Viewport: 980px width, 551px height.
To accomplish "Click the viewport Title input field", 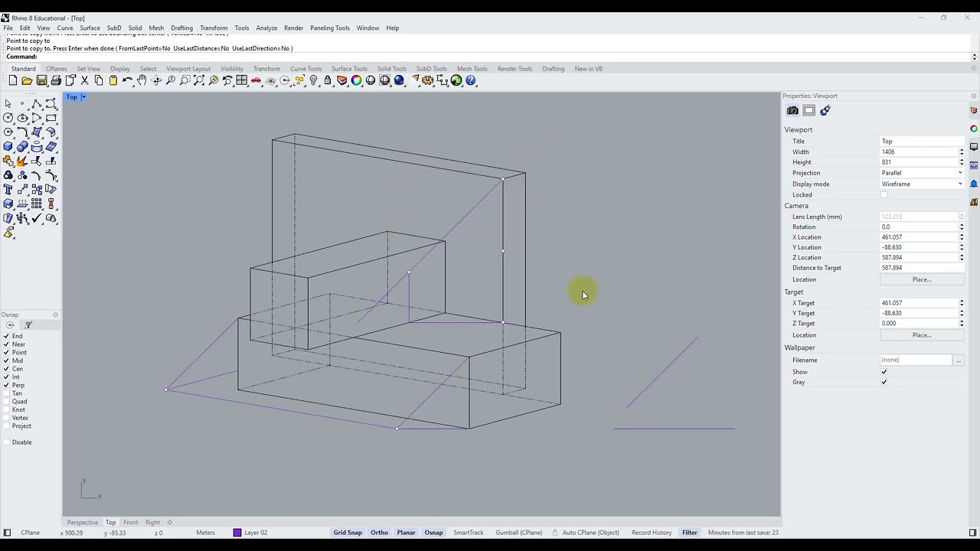I will pos(922,142).
